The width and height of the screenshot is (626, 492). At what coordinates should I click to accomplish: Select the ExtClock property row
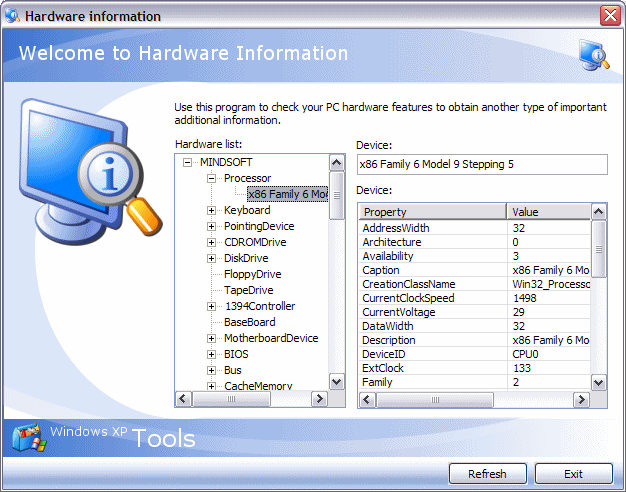(x=475, y=368)
